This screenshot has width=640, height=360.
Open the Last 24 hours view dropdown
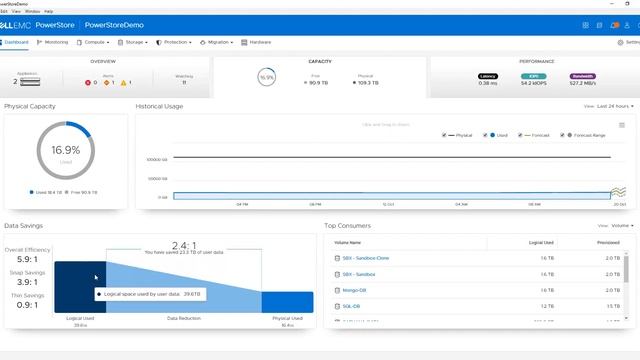(x=615, y=106)
